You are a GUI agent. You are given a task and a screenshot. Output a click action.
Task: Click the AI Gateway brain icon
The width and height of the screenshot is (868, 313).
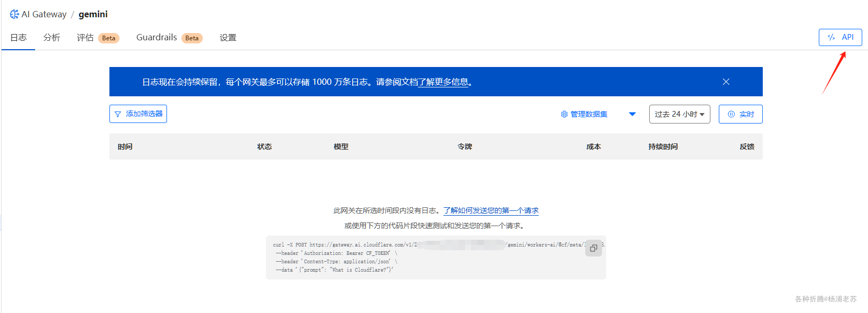click(15, 14)
